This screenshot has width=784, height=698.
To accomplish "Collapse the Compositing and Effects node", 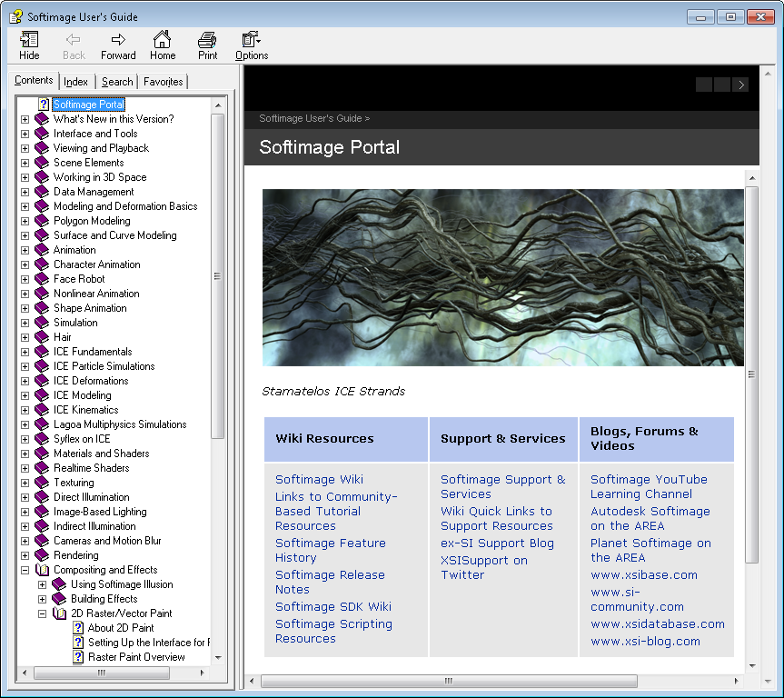I will [25, 570].
